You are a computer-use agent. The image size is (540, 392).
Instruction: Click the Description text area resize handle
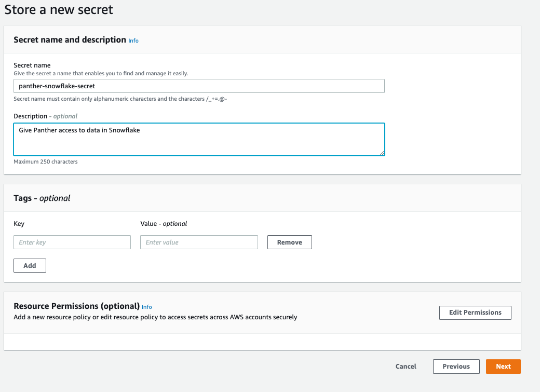coord(383,153)
